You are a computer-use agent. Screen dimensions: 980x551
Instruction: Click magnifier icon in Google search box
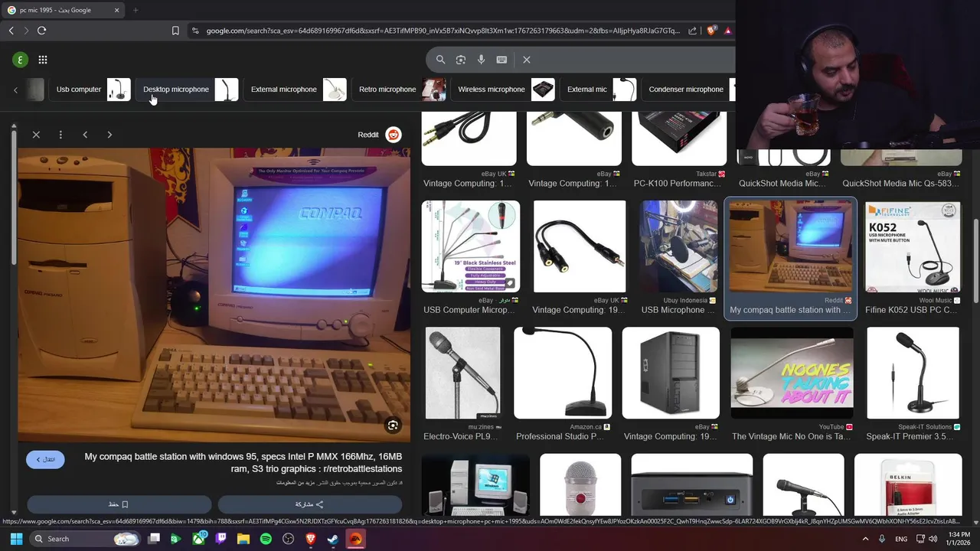pos(440,60)
